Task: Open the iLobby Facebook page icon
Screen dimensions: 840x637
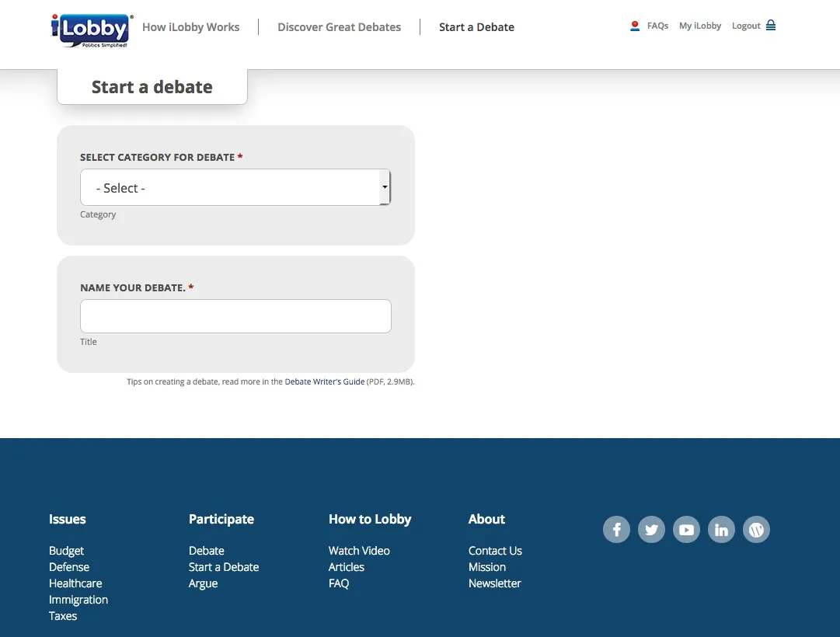Action: (616, 529)
